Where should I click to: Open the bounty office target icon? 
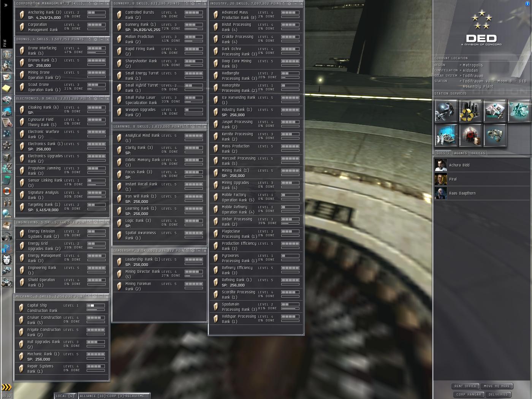click(470, 135)
